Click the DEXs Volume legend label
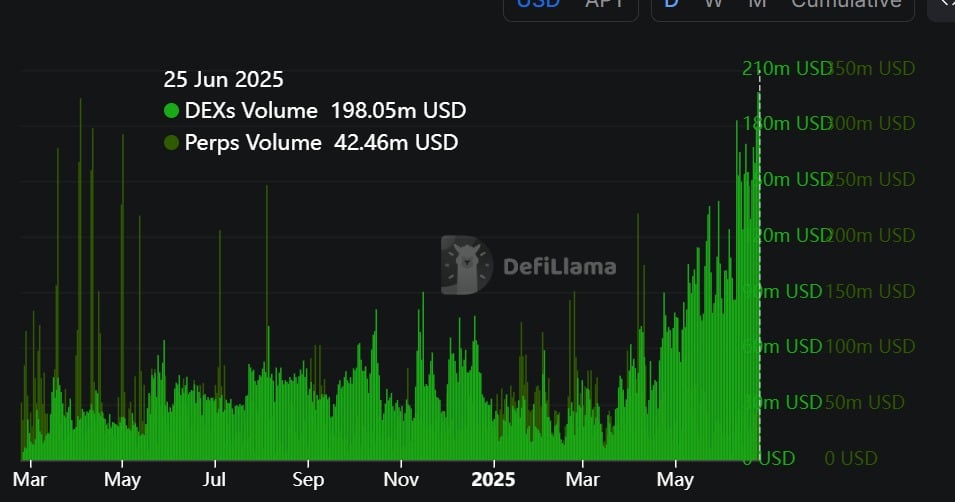The width and height of the screenshot is (955, 502). tap(251, 110)
